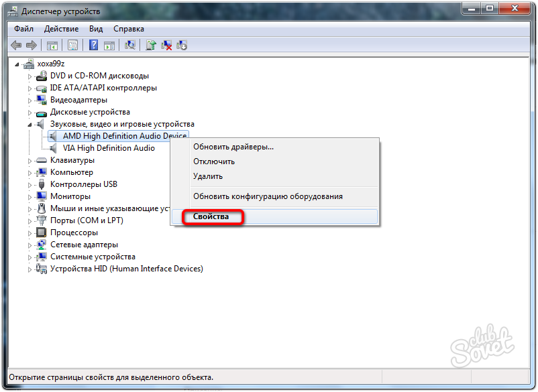
Task: Collapse the Звуковые, видео и игровые устройства node
Action: (x=30, y=125)
